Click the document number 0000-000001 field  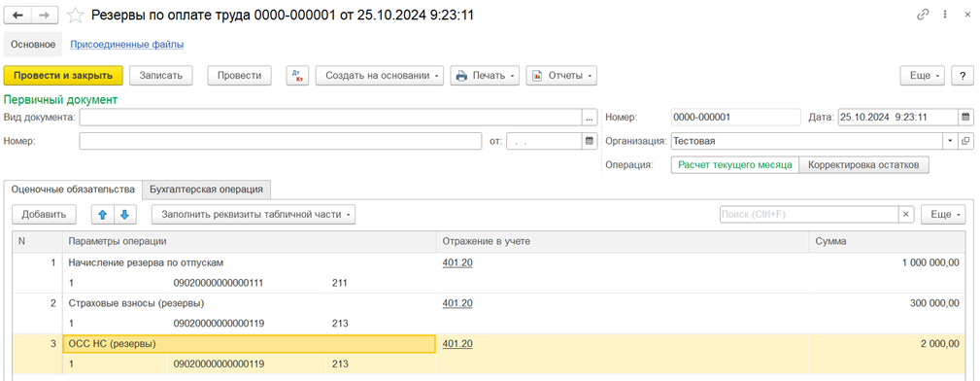(x=735, y=117)
